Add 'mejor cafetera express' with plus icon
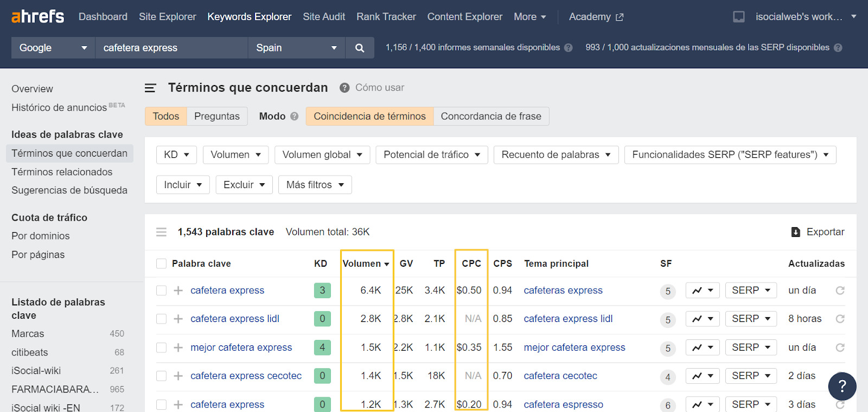The height and width of the screenshot is (412, 868). click(x=178, y=347)
